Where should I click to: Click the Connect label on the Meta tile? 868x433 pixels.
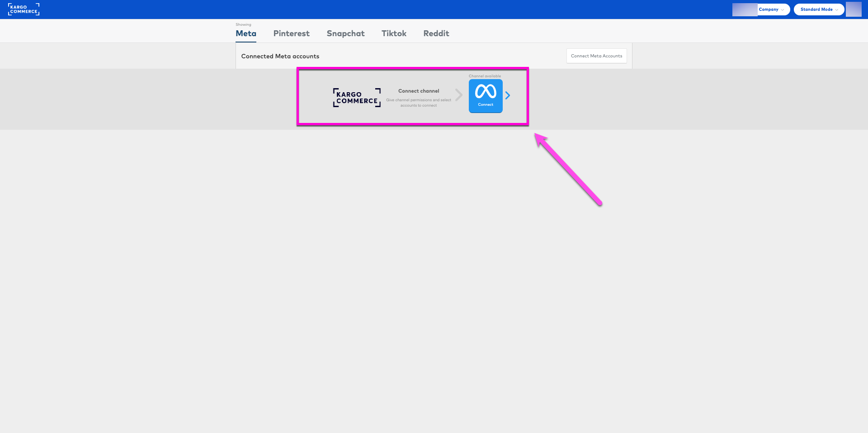(485, 104)
